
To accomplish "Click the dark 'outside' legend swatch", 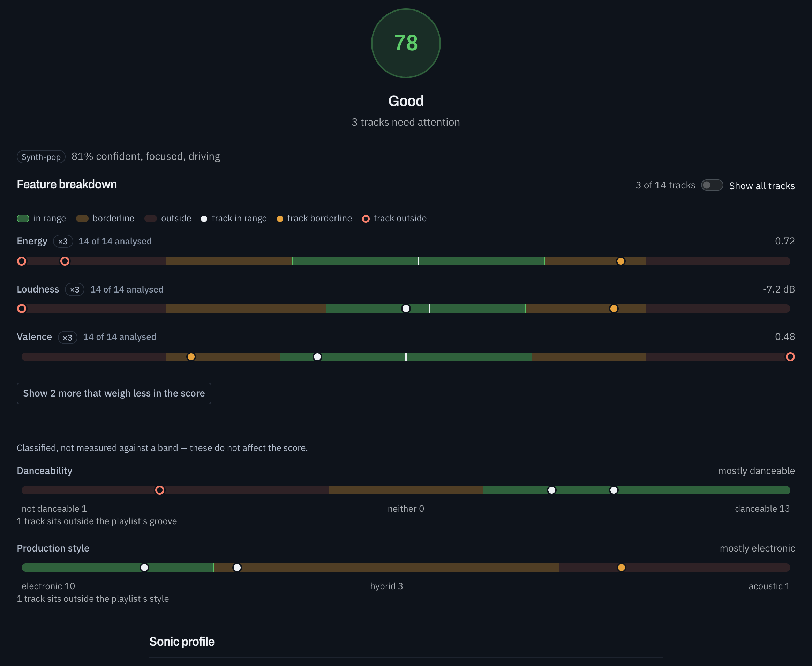I will [151, 219].
